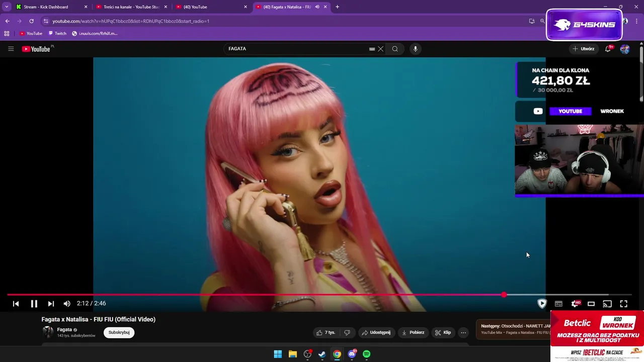Image resolution: width=644 pixels, height=362 pixels.
Task: Open YouTube notifications bell
Action: click(608, 49)
